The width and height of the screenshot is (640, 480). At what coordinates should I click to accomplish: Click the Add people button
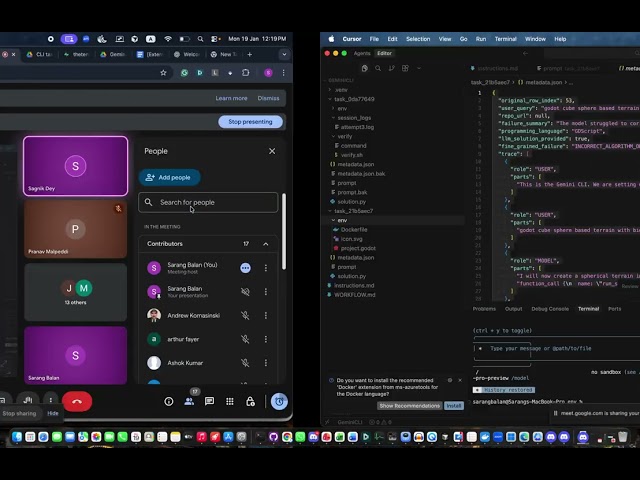[169, 177]
